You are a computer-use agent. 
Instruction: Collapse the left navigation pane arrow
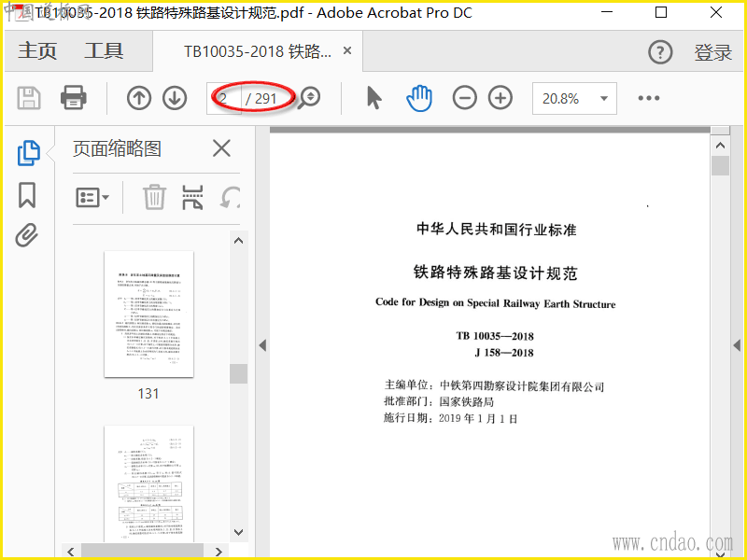(x=262, y=345)
